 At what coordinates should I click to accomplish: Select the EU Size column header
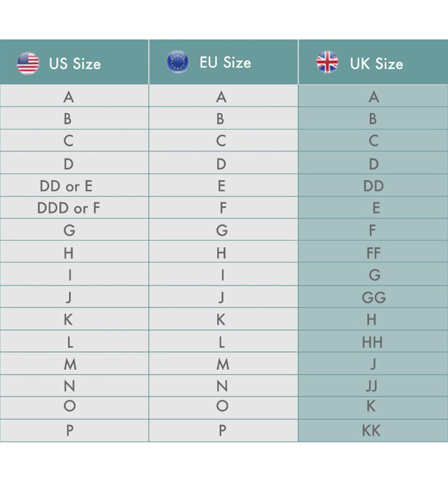click(x=225, y=63)
